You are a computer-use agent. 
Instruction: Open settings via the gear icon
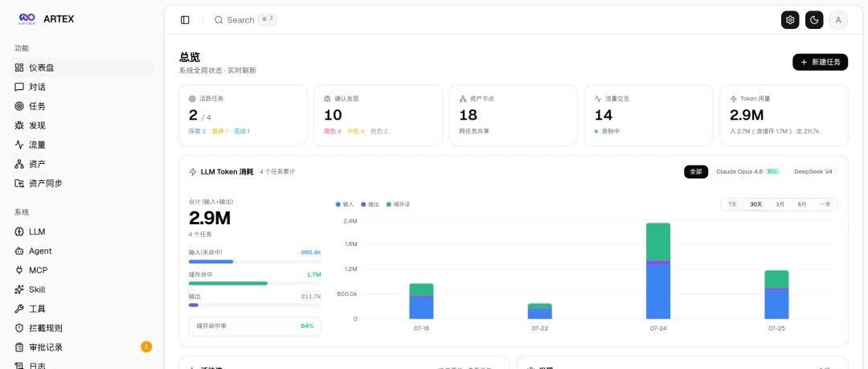click(x=790, y=20)
